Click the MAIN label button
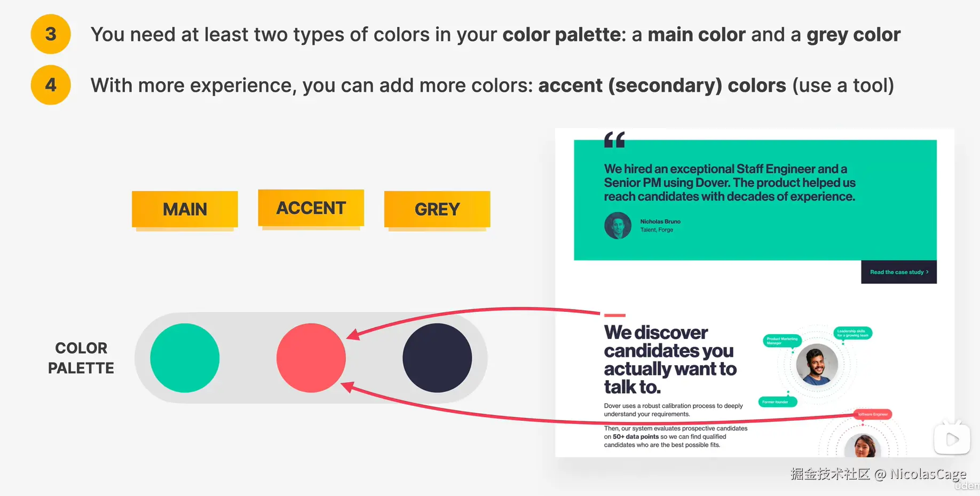Viewport: 980px width, 496px height. click(185, 209)
